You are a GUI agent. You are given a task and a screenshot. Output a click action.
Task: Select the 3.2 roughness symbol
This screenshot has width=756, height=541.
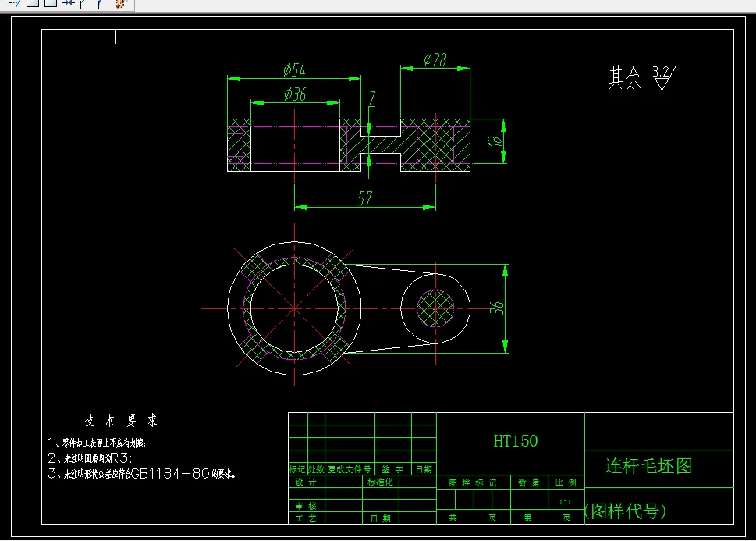pyautogui.click(x=664, y=77)
